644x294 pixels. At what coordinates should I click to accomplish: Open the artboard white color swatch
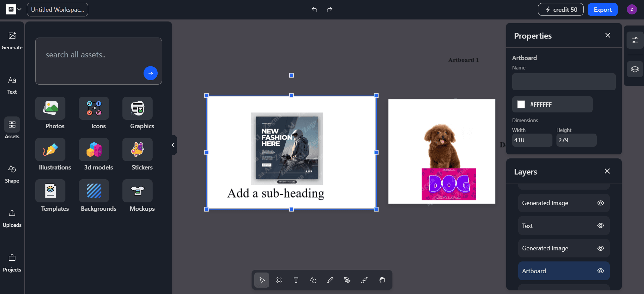pyautogui.click(x=521, y=105)
